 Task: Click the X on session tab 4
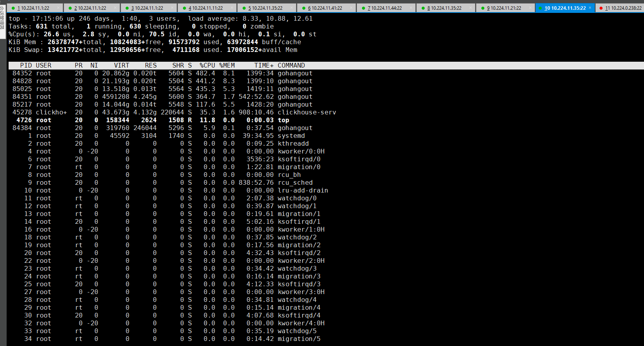[232, 8]
